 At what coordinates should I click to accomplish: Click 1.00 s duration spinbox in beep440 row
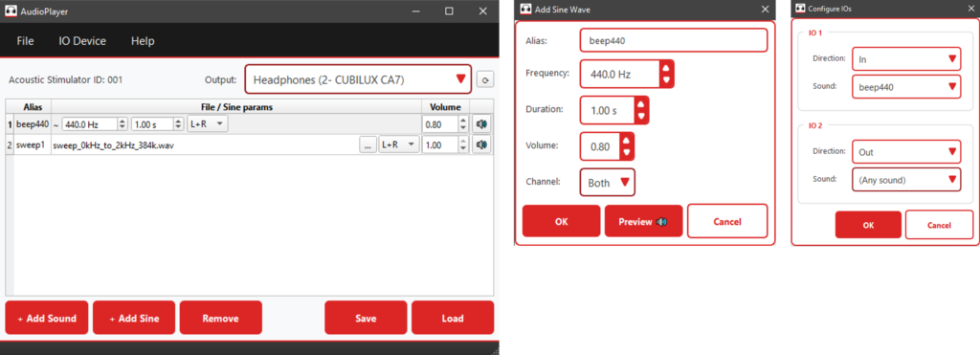(158, 124)
